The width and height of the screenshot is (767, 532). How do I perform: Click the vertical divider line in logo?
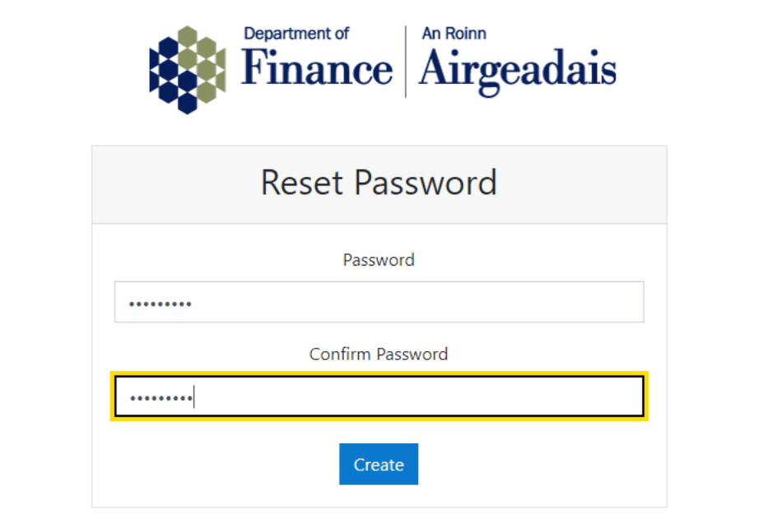click(x=406, y=62)
